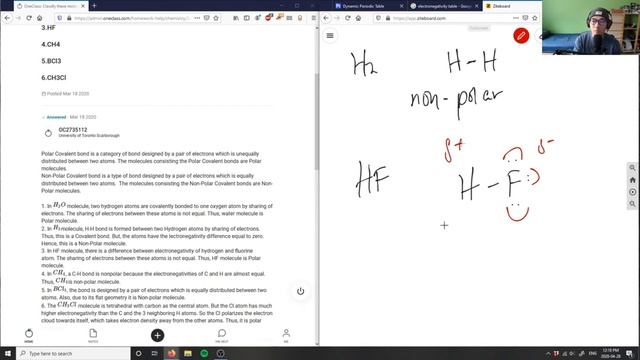Click the Posted Mar 19 2020 date text
Image resolution: width=640 pixels, height=360 pixels.
[68, 94]
